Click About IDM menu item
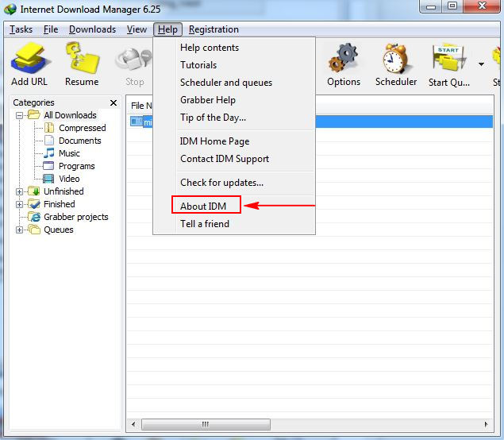The height and width of the screenshot is (440, 504). click(x=234, y=206)
